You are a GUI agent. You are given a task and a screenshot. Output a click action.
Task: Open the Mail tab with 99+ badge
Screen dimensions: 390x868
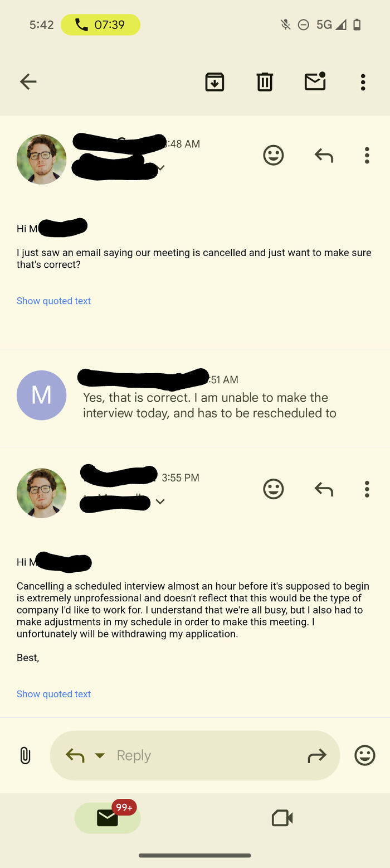click(108, 818)
